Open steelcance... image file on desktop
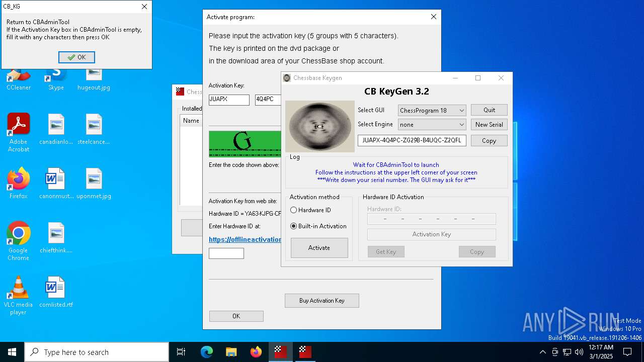This screenshot has width=644, height=362. point(94,129)
